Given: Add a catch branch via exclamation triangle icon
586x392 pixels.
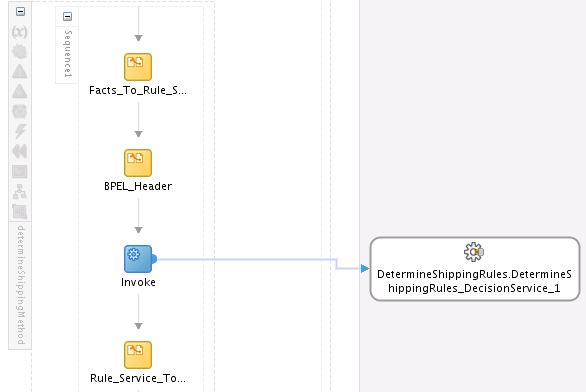Looking at the screenshot, I should (x=19, y=71).
